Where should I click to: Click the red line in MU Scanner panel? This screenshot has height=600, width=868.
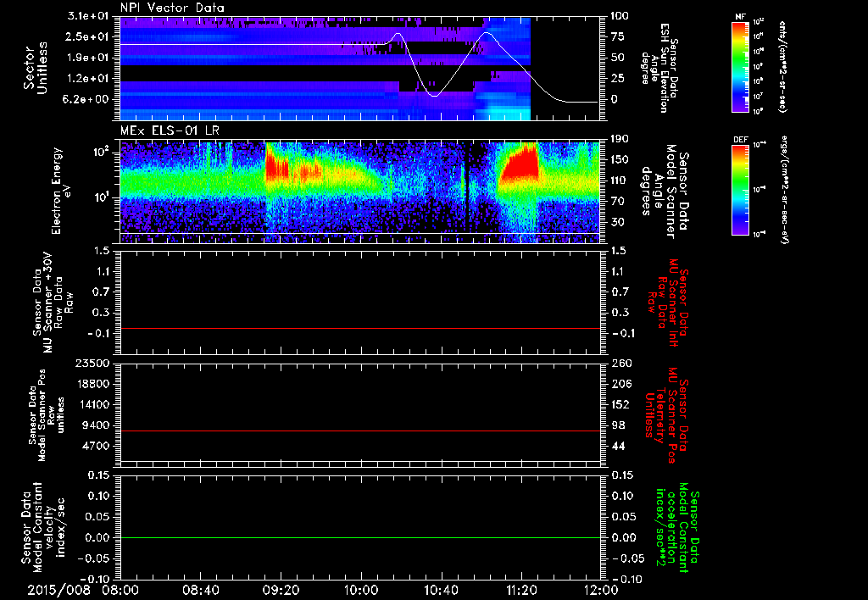click(x=360, y=328)
